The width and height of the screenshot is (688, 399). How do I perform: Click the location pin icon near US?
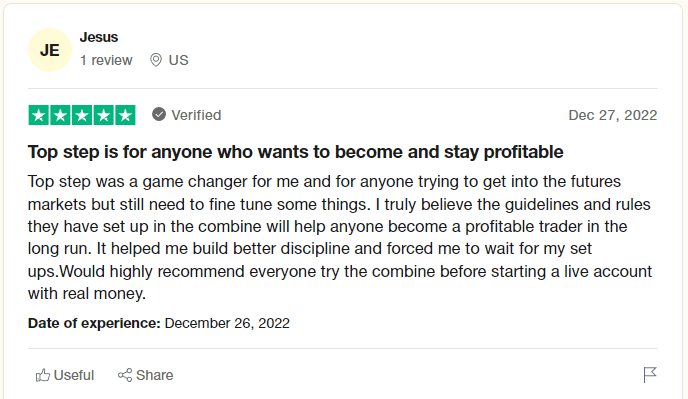(156, 60)
